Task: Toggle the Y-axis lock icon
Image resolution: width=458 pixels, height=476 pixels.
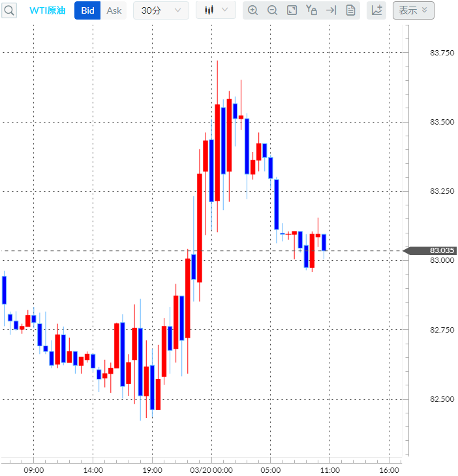Action: tap(311, 10)
